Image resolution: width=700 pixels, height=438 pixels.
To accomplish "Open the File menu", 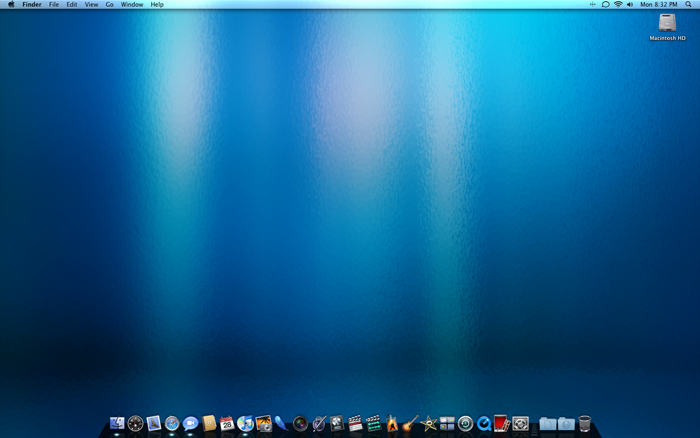I will (54, 4).
